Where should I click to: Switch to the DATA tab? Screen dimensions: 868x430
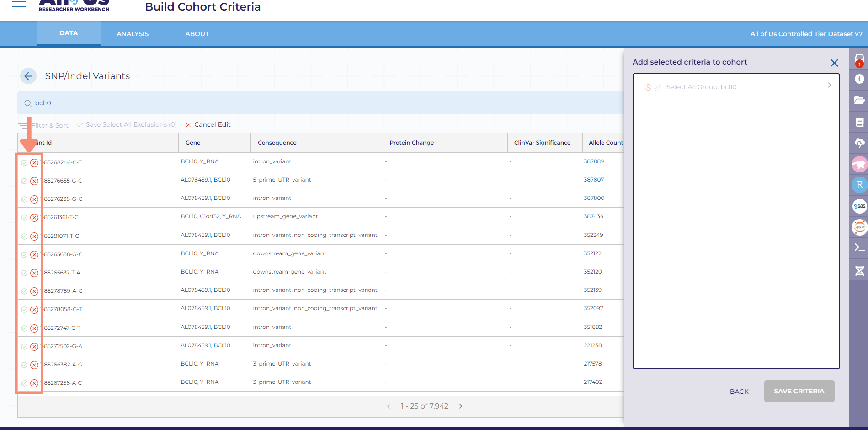(x=69, y=33)
